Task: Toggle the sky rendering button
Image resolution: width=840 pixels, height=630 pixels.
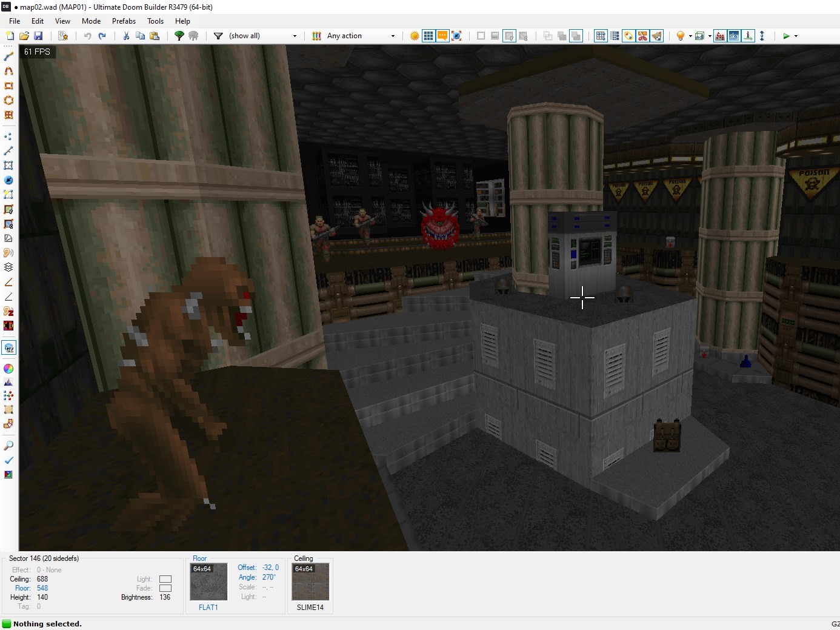Action: click(x=734, y=36)
